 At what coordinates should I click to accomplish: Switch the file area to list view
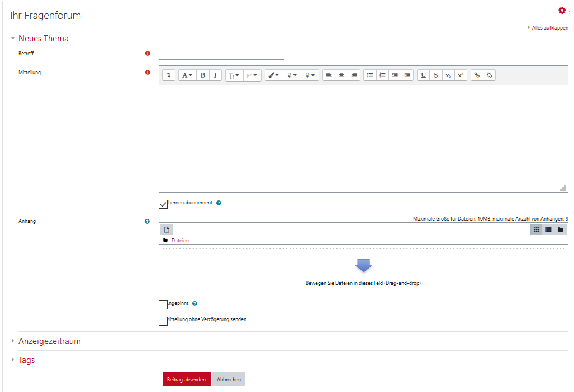[548, 230]
